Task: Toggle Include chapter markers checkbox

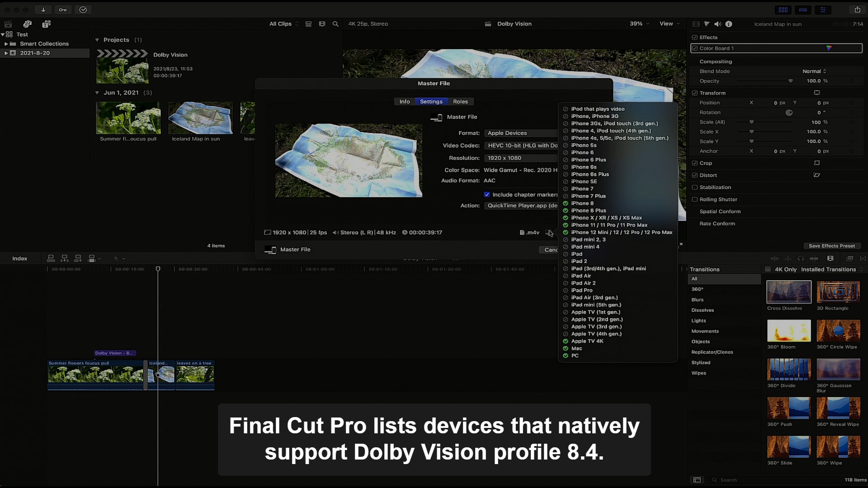Action: [x=487, y=195]
